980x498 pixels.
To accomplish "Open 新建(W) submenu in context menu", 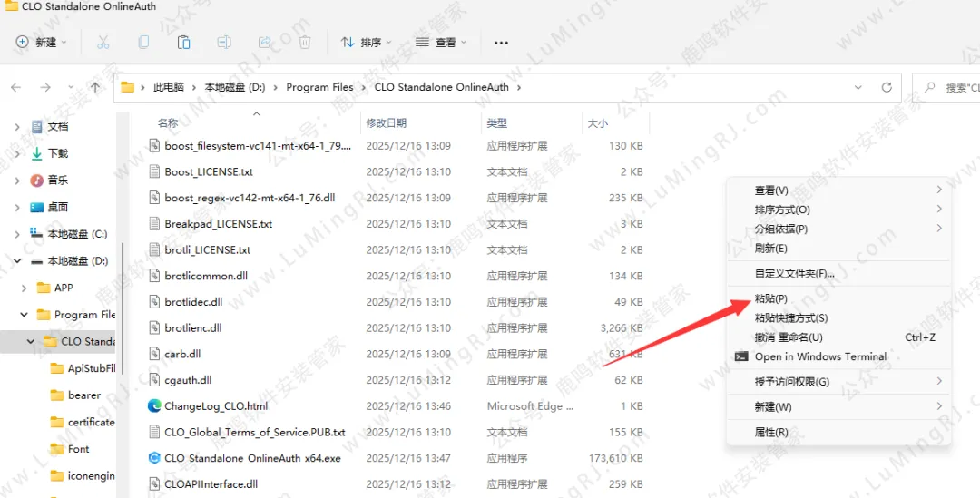I will coord(773,406).
